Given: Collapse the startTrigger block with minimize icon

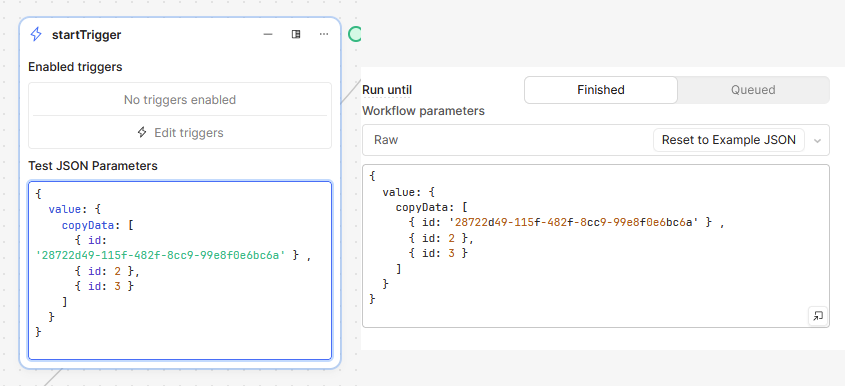Looking at the screenshot, I should [268, 35].
